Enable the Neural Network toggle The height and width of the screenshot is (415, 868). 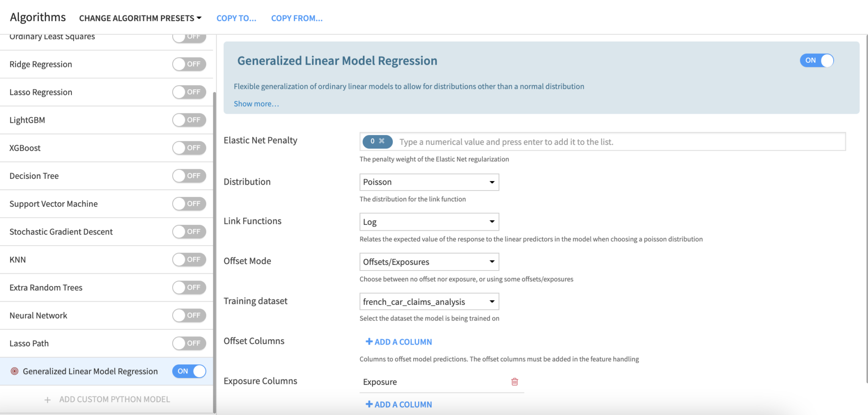coord(189,316)
